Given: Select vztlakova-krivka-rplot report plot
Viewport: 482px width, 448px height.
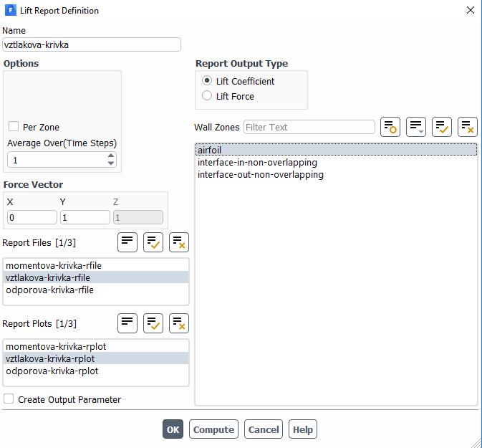Looking at the screenshot, I should click(96, 358).
